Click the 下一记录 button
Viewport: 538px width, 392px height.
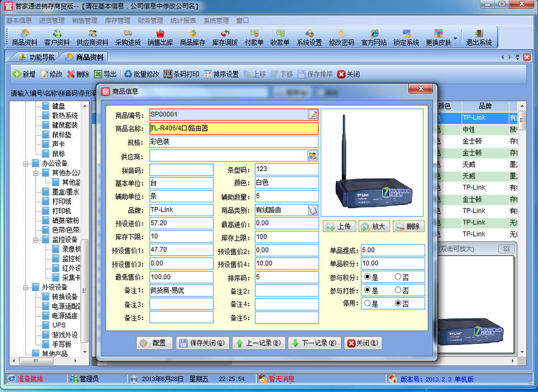314,343
